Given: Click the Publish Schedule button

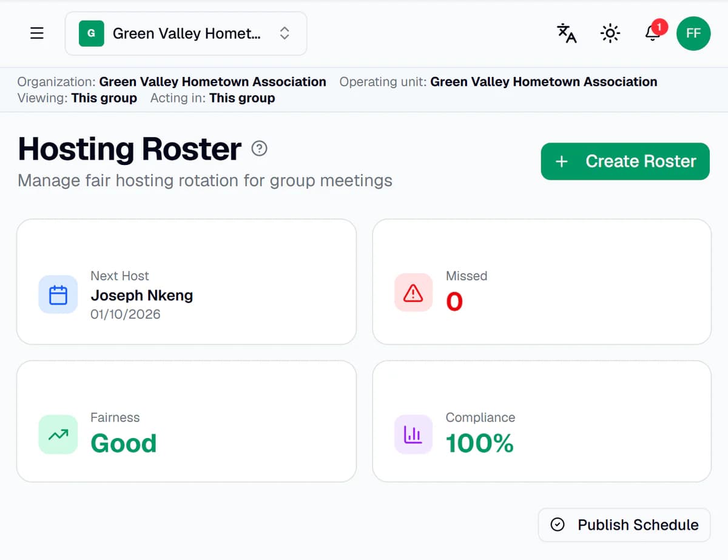Looking at the screenshot, I should coord(624,525).
